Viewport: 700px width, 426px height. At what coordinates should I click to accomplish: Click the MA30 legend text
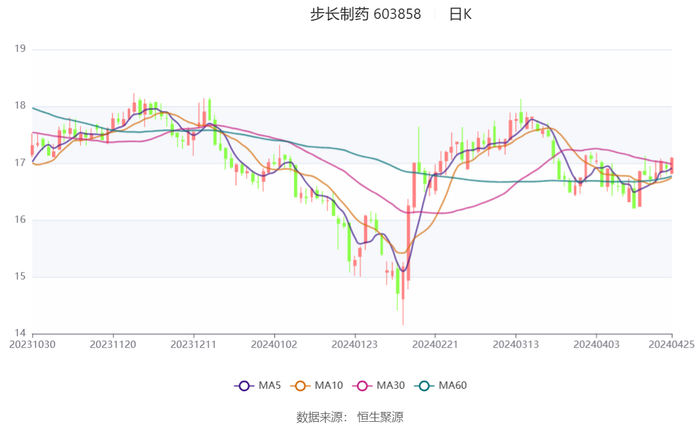click(x=389, y=386)
